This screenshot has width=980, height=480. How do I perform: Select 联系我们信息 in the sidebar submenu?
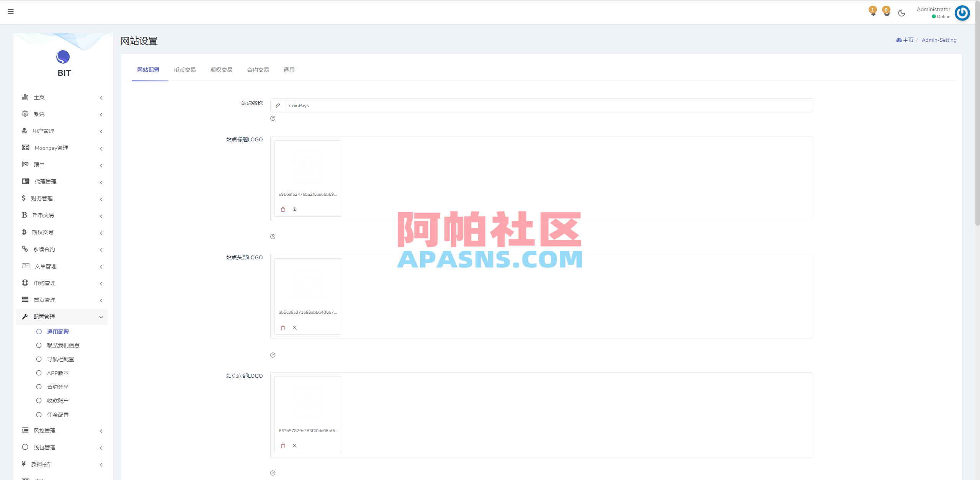[x=63, y=345]
